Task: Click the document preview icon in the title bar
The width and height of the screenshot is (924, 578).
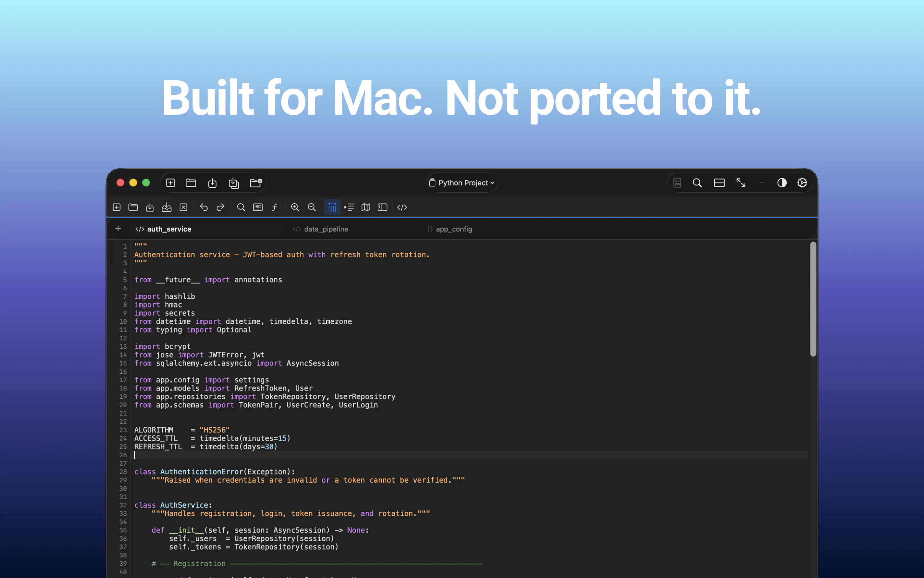Action: [x=677, y=183]
